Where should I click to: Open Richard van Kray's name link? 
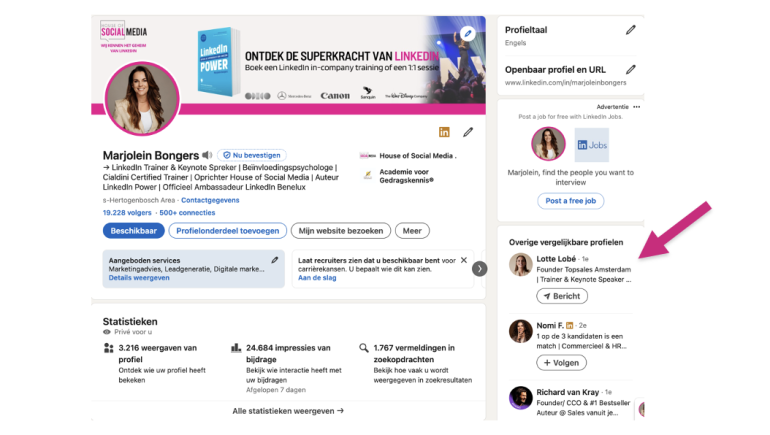[568, 392]
